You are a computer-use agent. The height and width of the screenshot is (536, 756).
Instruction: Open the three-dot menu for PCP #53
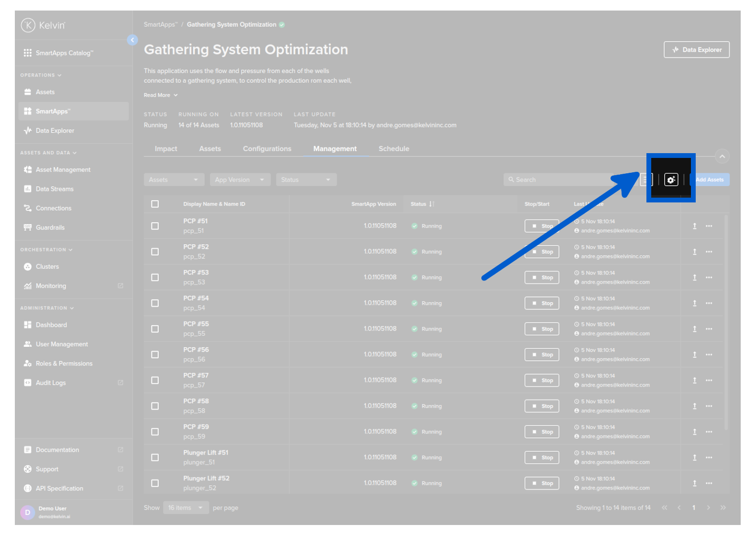[709, 278]
